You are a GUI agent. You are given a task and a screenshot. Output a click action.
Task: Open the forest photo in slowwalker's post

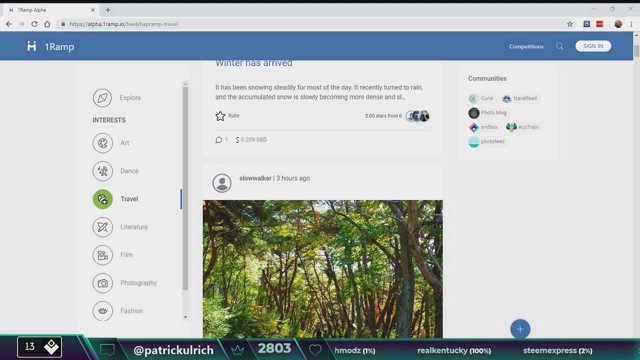322,269
